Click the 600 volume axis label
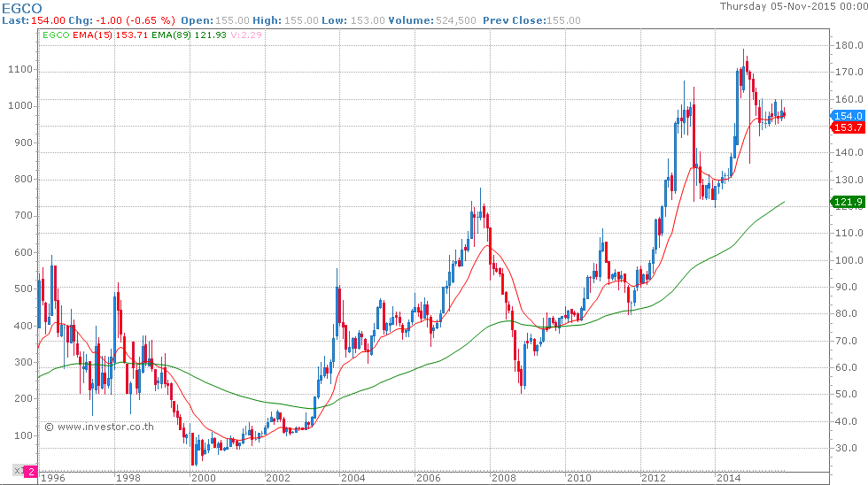The height and width of the screenshot is (485, 868). (x=23, y=253)
